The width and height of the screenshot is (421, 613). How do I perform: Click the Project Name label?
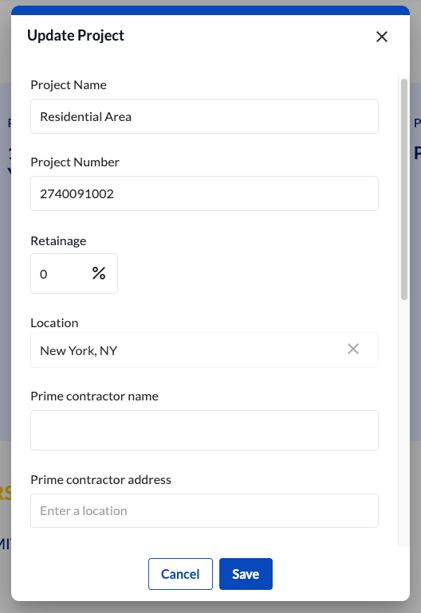68,85
